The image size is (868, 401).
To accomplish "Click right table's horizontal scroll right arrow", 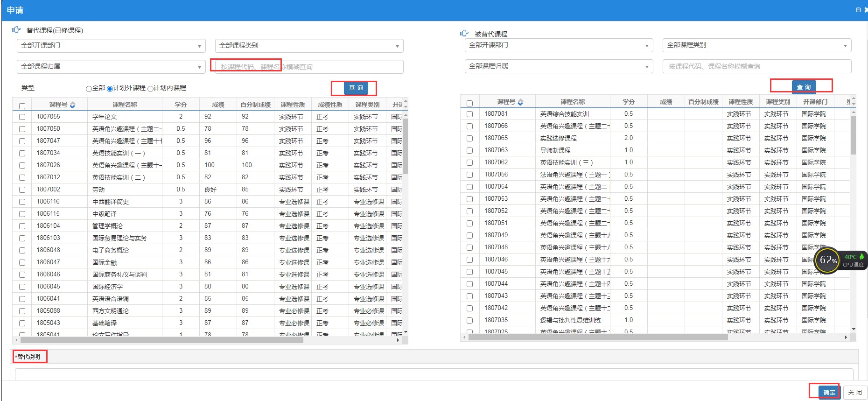I will point(846,337).
